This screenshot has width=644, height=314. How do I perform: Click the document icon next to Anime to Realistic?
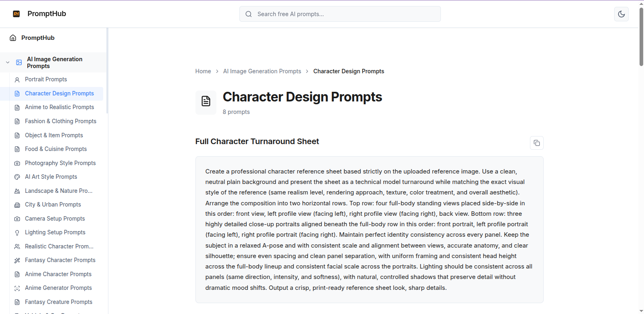17,107
